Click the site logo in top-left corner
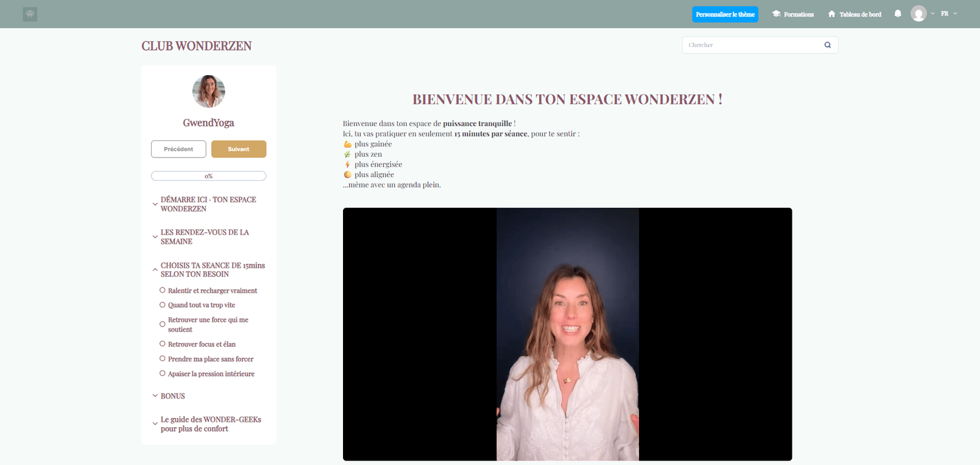 point(30,14)
